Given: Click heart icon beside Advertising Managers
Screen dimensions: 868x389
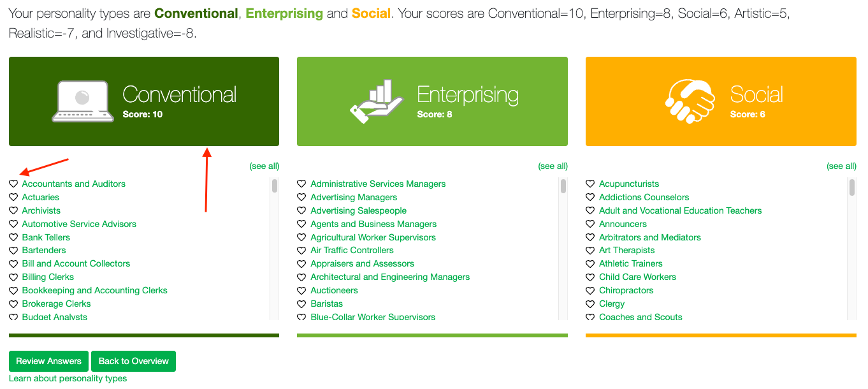Looking at the screenshot, I should pos(301,197).
